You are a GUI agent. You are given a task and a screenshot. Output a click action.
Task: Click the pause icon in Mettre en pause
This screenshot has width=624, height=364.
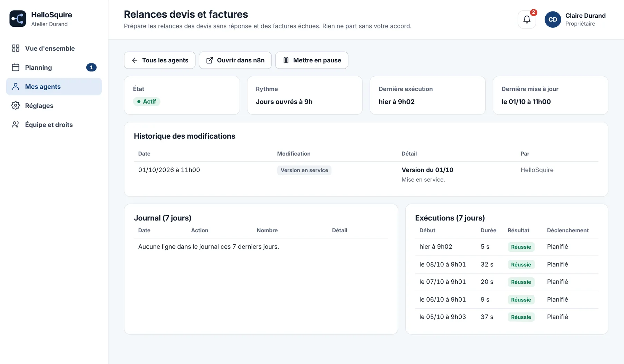pyautogui.click(x=286, y=60)
